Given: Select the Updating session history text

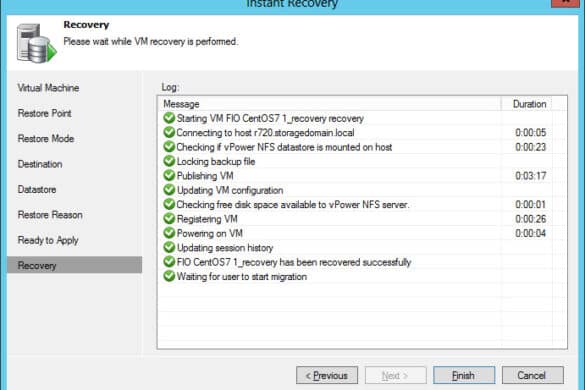Looking at the screenshot, I should point(225,248).
